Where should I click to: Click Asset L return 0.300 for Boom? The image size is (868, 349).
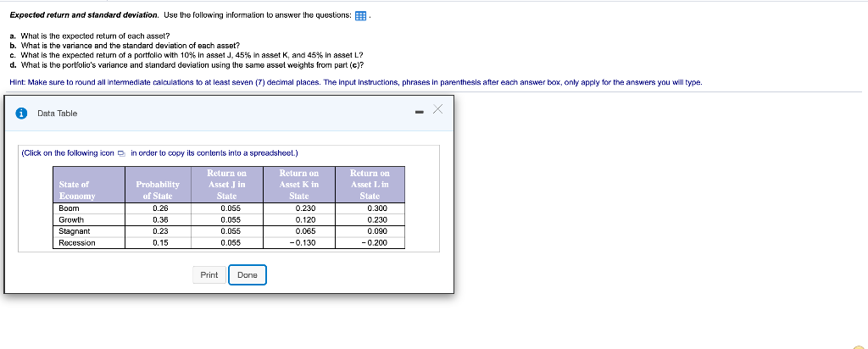pos(377,208)
